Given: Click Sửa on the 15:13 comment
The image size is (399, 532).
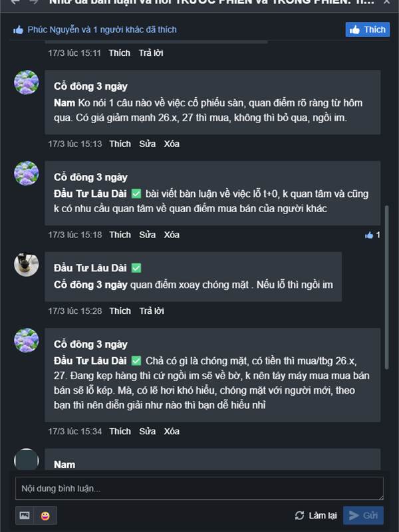Looking at the screenshot, I should [x=147, y=144].
